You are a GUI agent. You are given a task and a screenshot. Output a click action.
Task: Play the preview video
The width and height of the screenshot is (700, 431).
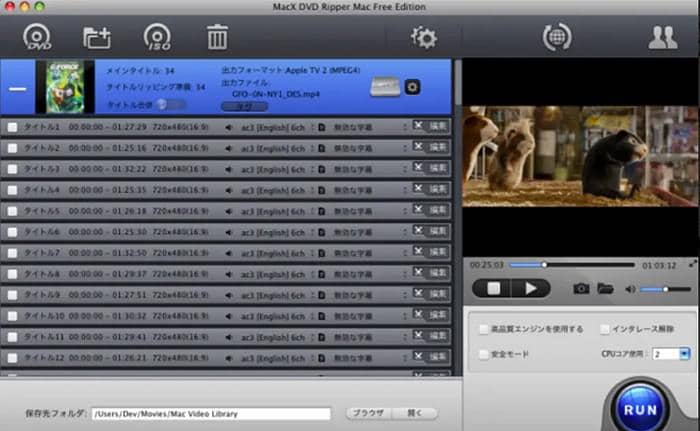click(x=531, y=289)
